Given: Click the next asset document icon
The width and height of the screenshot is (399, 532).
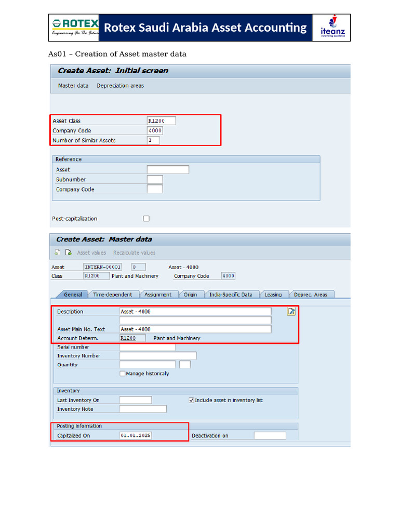Looking at the screenshot, I should point(69,252).
